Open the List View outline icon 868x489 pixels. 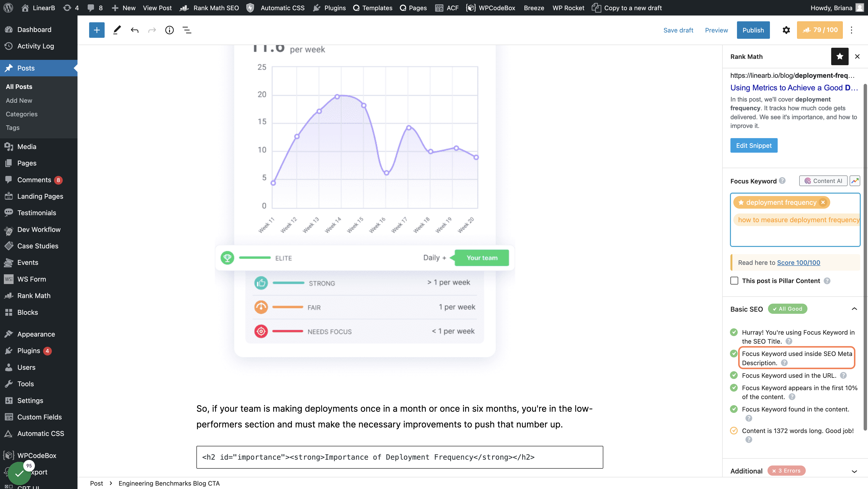187,30
